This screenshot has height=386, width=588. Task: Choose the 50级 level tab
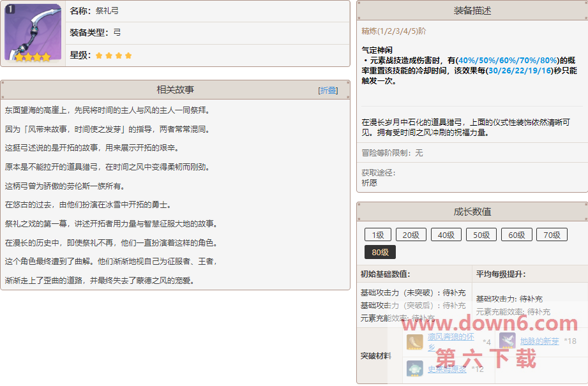click(x=481, y=235)
